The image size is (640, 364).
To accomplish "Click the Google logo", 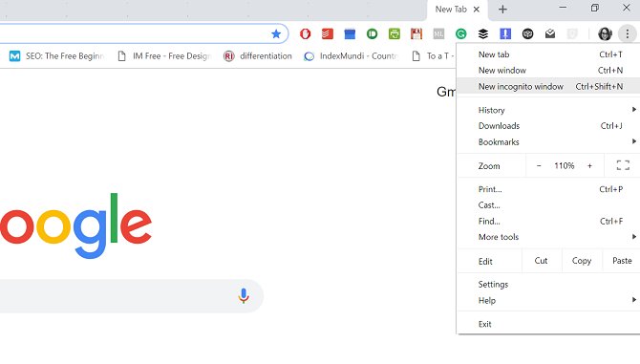I will 75,225.
